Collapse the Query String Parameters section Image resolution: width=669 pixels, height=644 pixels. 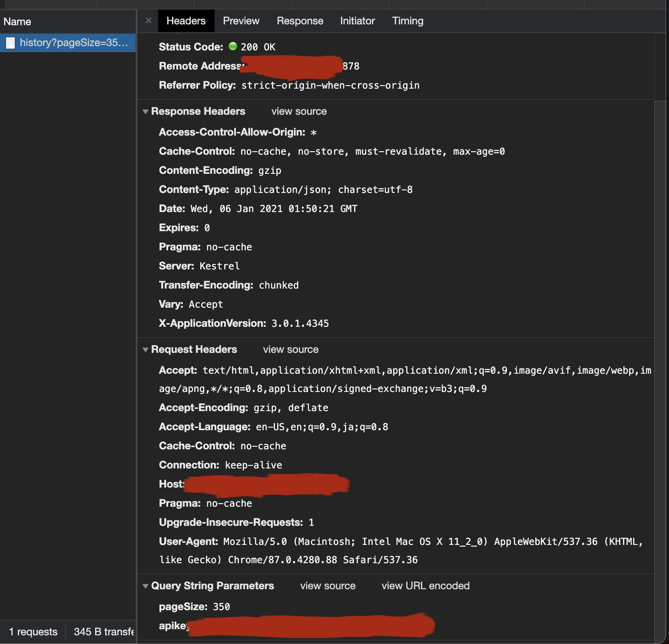(146, 585)
